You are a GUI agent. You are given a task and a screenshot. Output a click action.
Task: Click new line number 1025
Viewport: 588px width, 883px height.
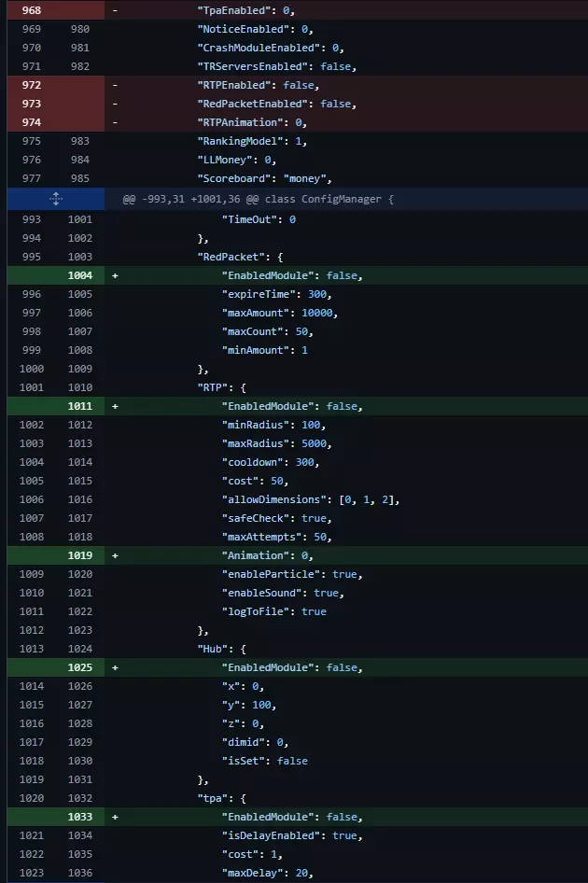80,667
